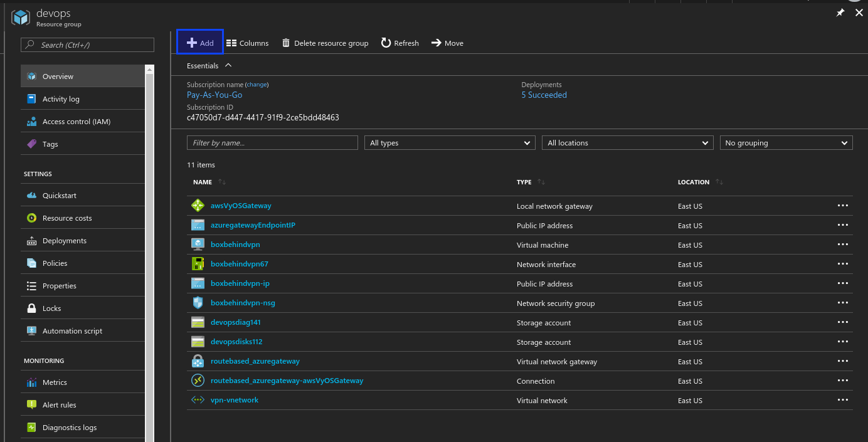This screenshot has width=868, height=442.
Task: Click the boxbehindvpn-nsg shield icon
Action: click(198, 302)
